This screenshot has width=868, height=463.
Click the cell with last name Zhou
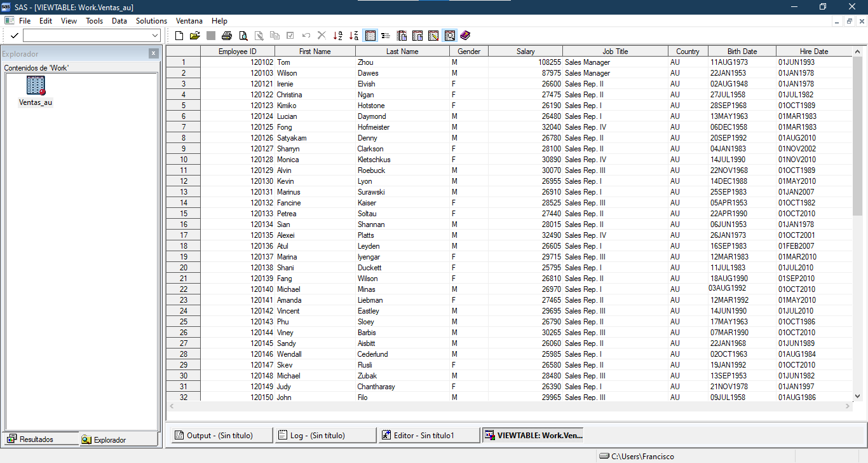click(x=402, y=62)
